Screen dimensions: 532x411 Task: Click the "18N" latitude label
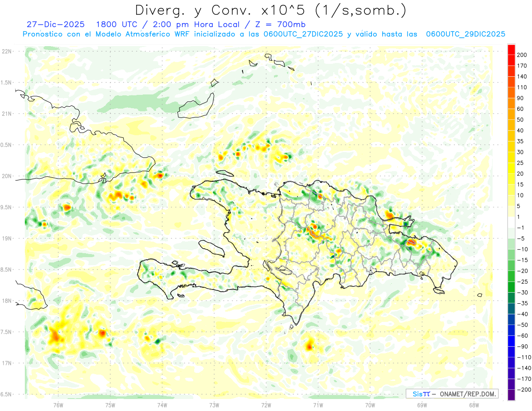click(7, 301)
